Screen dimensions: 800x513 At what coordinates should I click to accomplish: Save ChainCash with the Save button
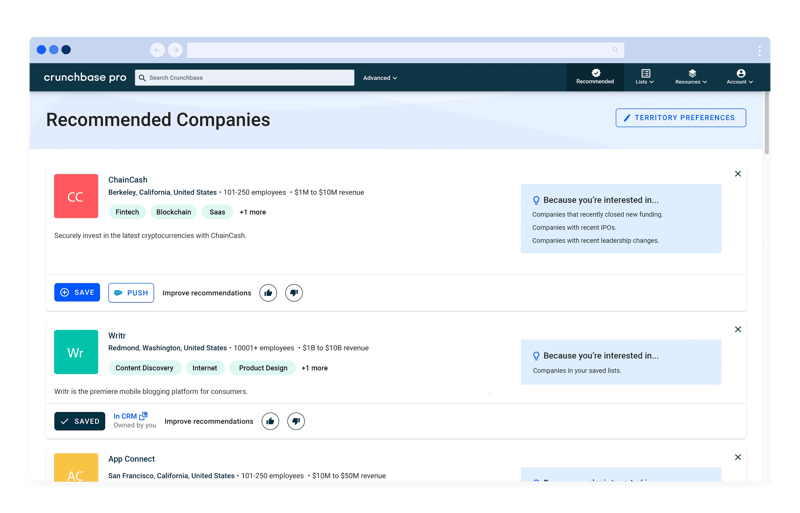(77, 292)
